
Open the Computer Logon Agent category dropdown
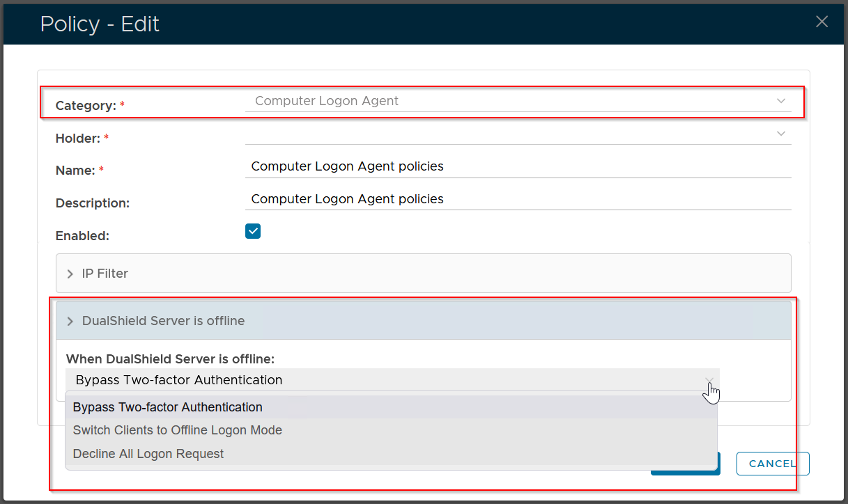(516, 101)
